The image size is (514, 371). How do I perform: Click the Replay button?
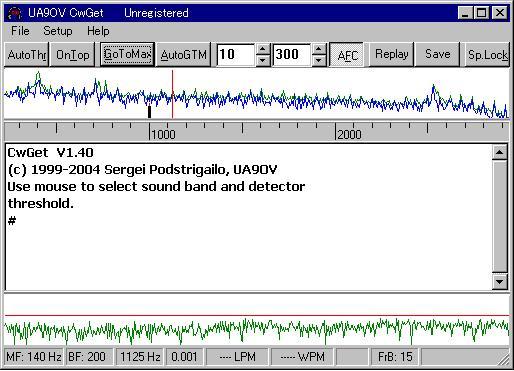point(392,54)
